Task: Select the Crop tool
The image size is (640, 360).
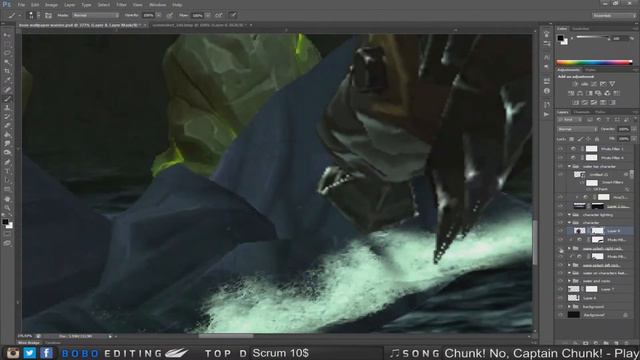Action: (7, 71)
